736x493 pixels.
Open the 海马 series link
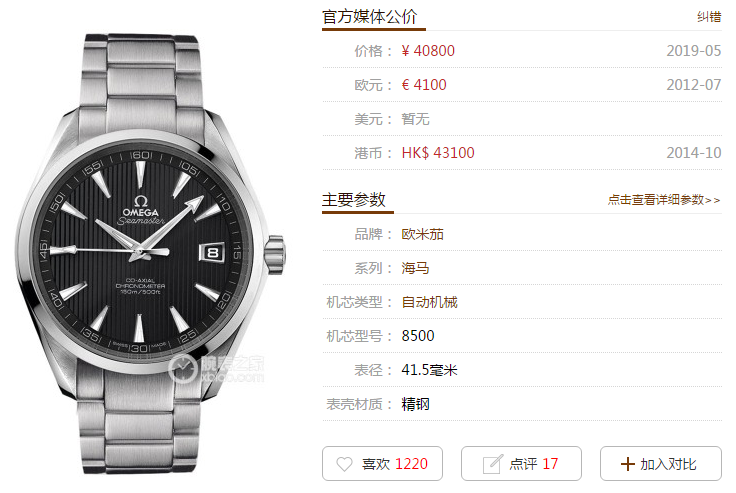(x=415, y=268)
